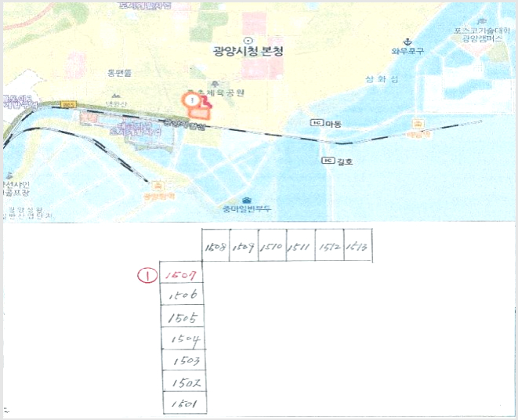Select the bottom cell labeled 1501

[x=185, y=403]
